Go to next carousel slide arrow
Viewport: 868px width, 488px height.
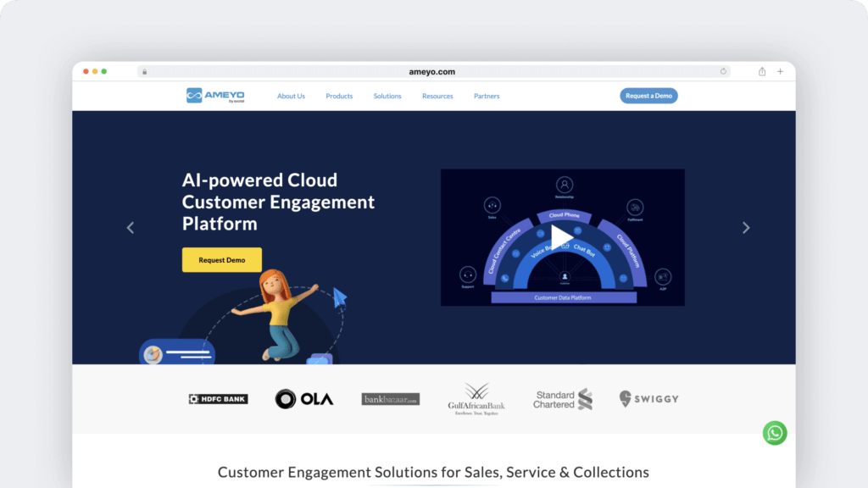pyautogui.click(x=746, y=228)
